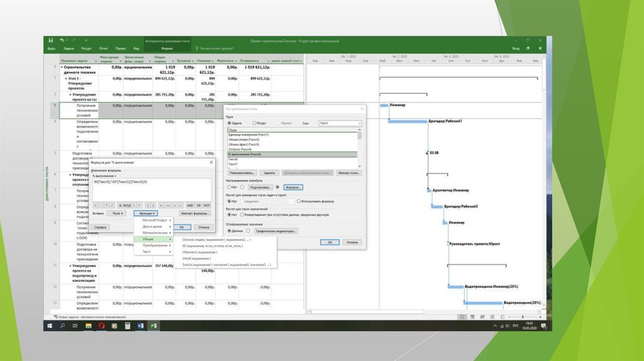Viewport: 644px width, 361px height.
Task: Expand the Функция dropdown button
Action: (x=145, y=213)
